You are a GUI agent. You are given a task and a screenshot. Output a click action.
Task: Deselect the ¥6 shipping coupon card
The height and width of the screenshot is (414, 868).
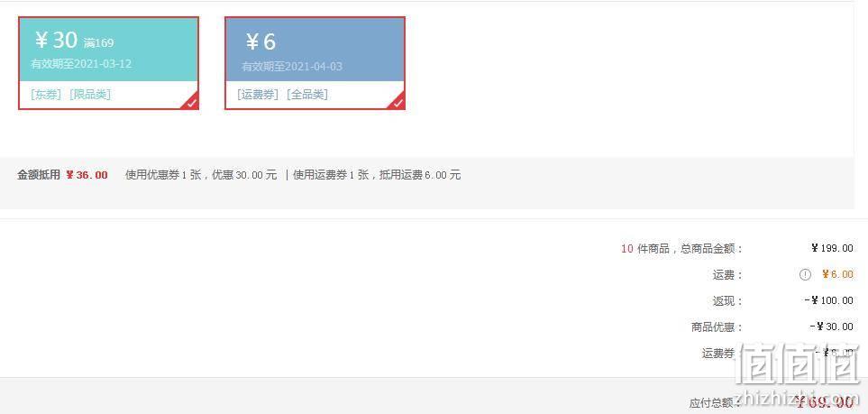[x=315, y=63]
